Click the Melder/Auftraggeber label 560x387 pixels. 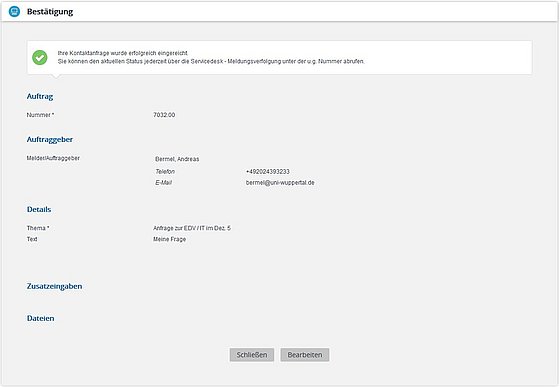tap(53, 158)
